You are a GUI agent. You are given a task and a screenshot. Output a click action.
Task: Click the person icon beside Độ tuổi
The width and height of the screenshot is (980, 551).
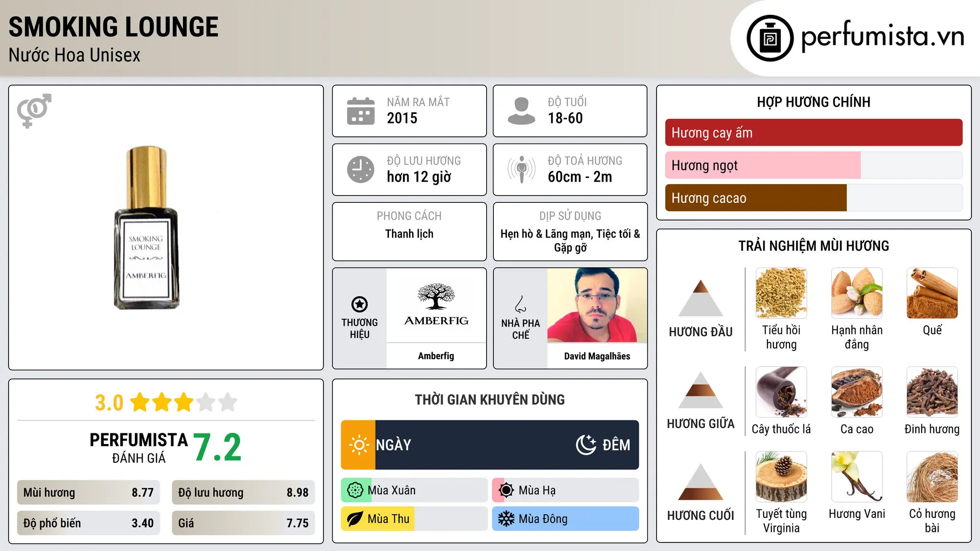(x=522, y=111)
